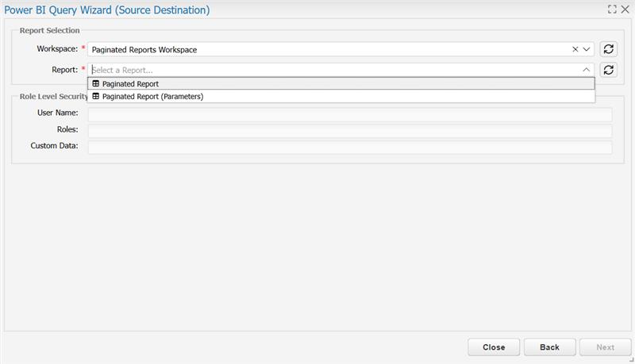Close the Power BI Query Wizard dialog

pyautogui.click(x=625, y=10)
